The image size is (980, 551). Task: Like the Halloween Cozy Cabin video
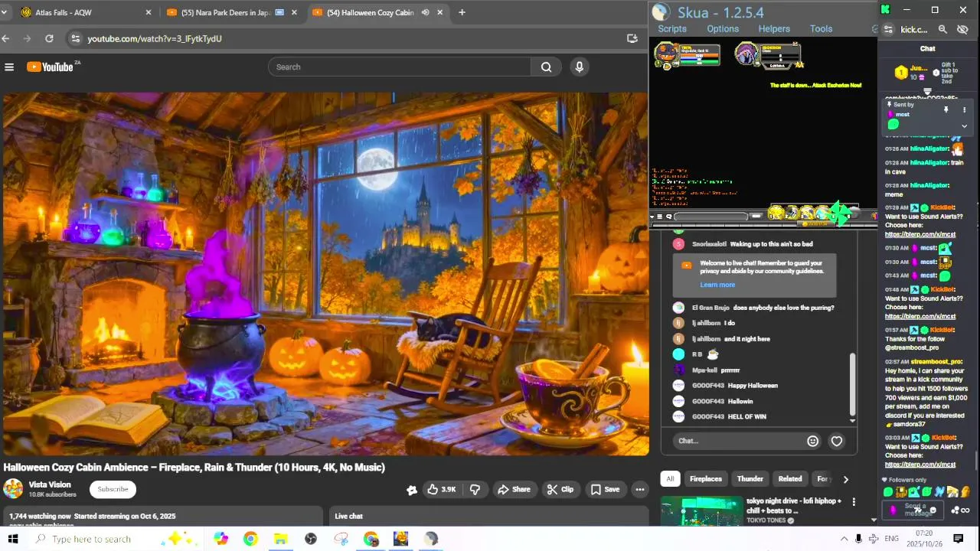(442, 489)
